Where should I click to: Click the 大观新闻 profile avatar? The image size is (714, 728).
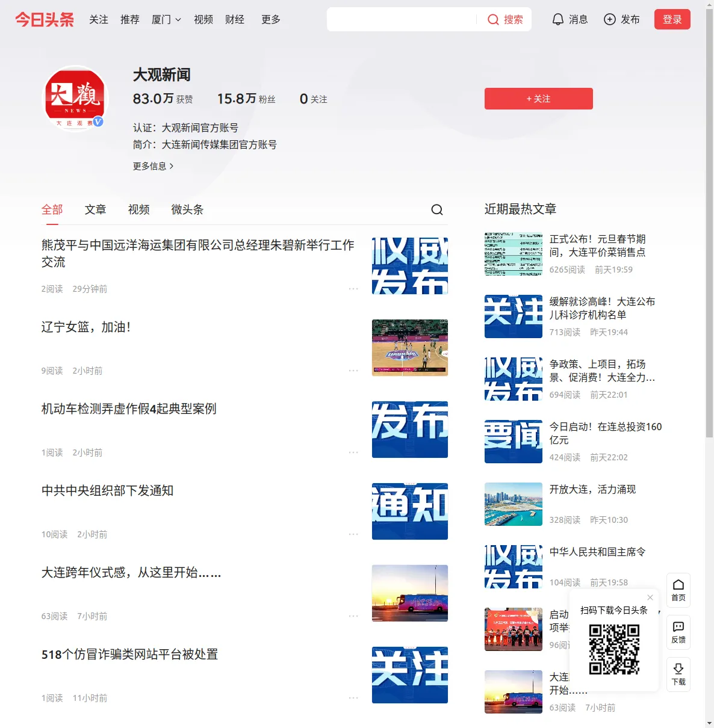pyautogui.click(x=75, y=97)
